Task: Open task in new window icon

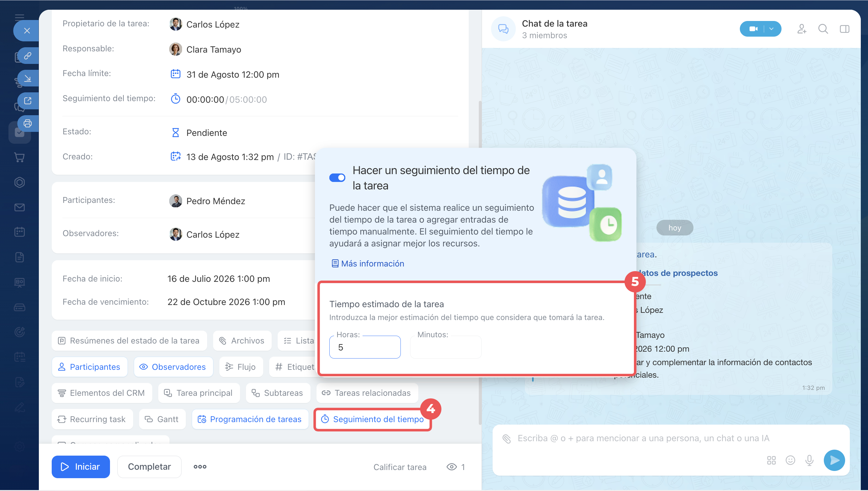Action: tap(28, 101)
